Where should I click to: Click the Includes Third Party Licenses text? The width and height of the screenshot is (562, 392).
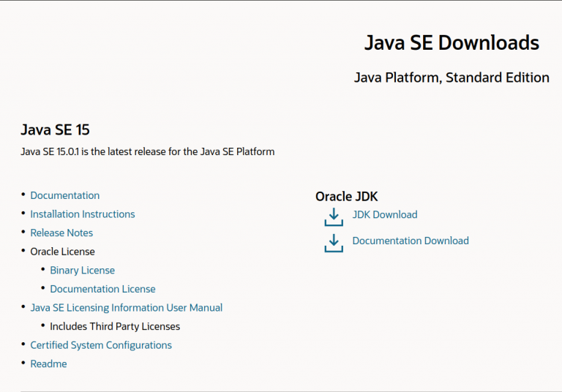(x=115, y=326)
